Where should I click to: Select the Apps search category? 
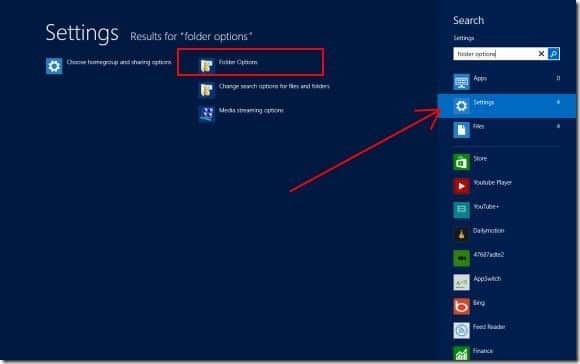pyautogui.click(x=506, y=81)
